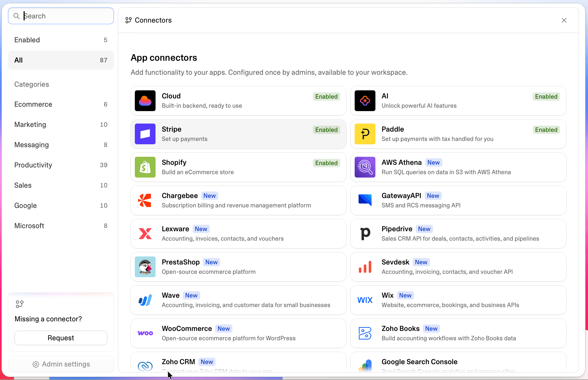Close the Connectors dialog
588x380 pixels.
click(564, 20)
